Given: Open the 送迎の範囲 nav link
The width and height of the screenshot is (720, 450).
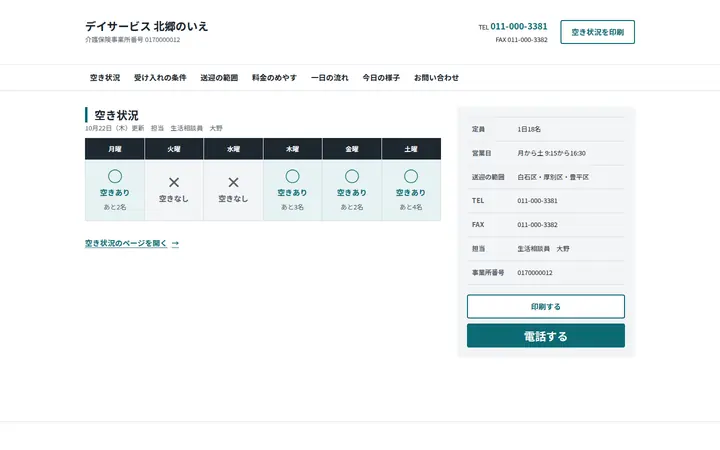Looking at the screenshot, I should pyautogui.click(x=219, y=78).
